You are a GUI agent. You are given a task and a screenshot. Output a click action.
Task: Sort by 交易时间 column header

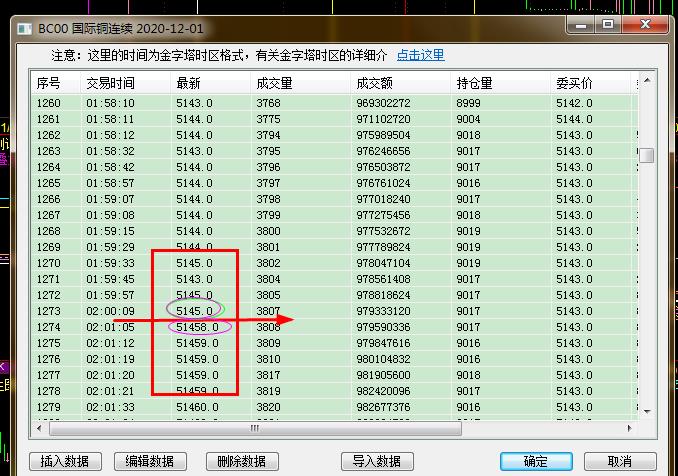click(x=125, y=83)
